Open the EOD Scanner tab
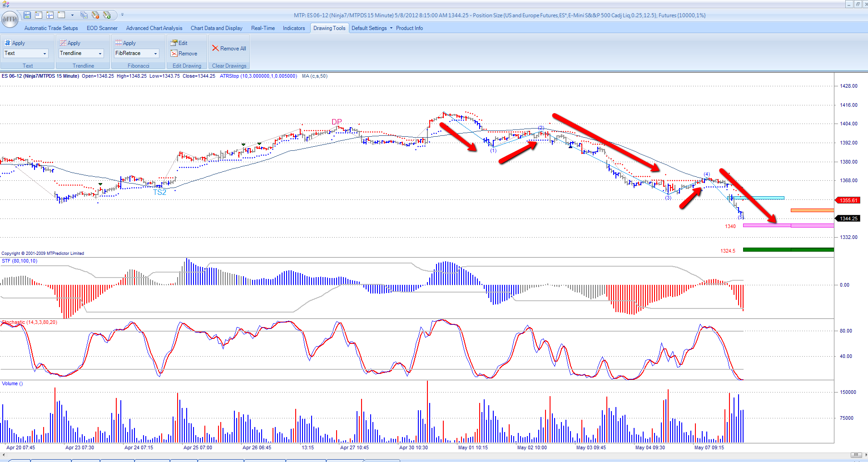Viewport: 868px width, 462px height. tap(102, 28)
